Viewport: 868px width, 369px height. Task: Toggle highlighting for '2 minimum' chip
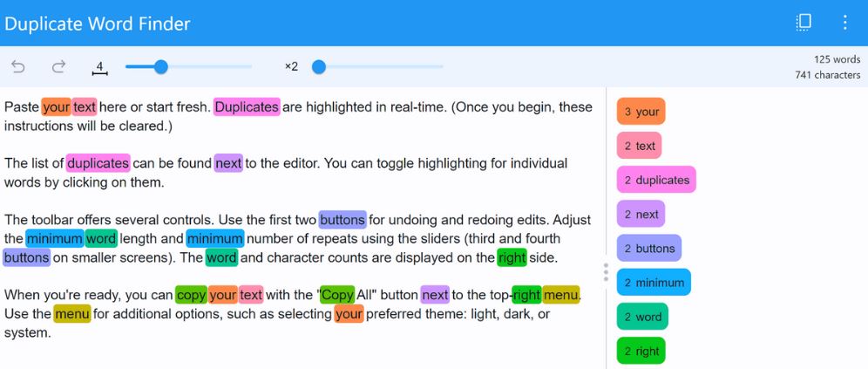[654, 283]
